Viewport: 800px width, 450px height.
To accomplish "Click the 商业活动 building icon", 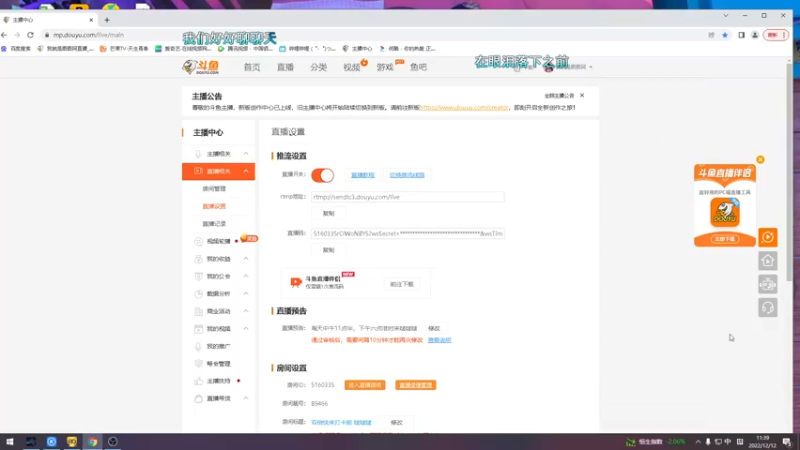I will coord(198,311).
